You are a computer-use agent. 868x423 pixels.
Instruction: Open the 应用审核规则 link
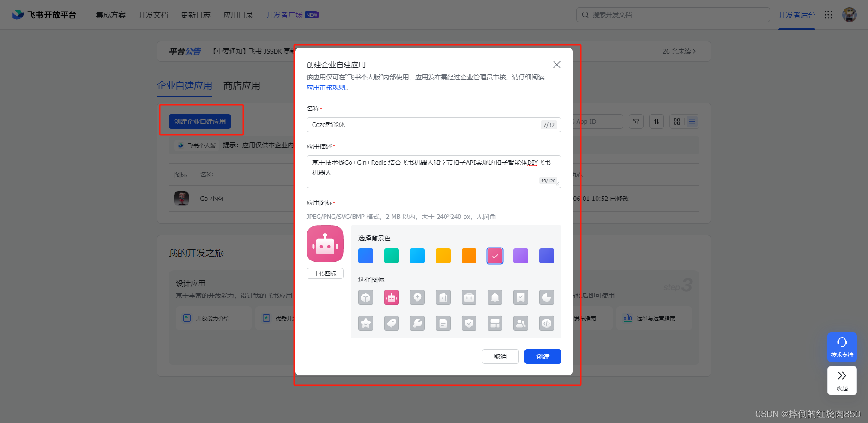326,87
